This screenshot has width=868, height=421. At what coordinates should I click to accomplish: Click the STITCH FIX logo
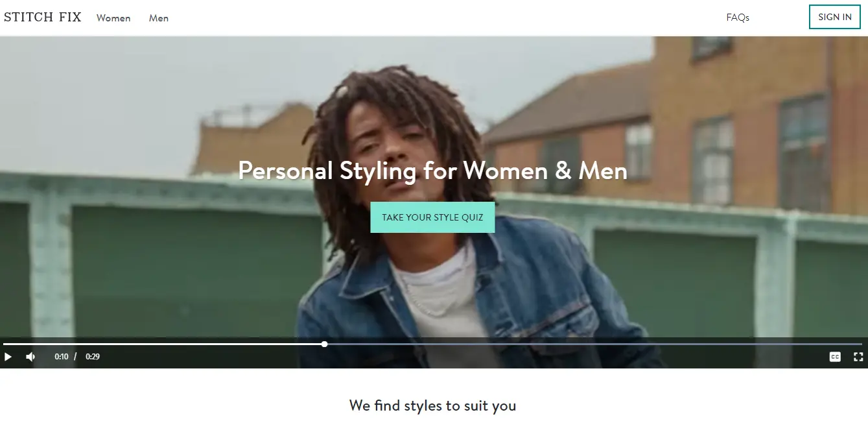click(x=43, y=18)
